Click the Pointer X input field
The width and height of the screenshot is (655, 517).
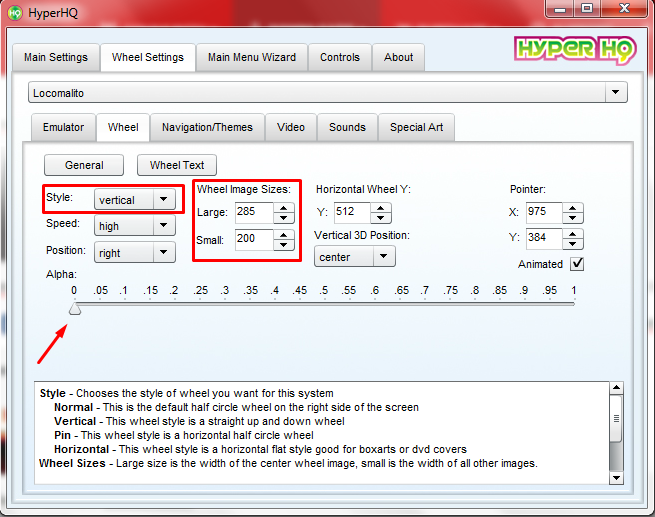tap(544, 213)
